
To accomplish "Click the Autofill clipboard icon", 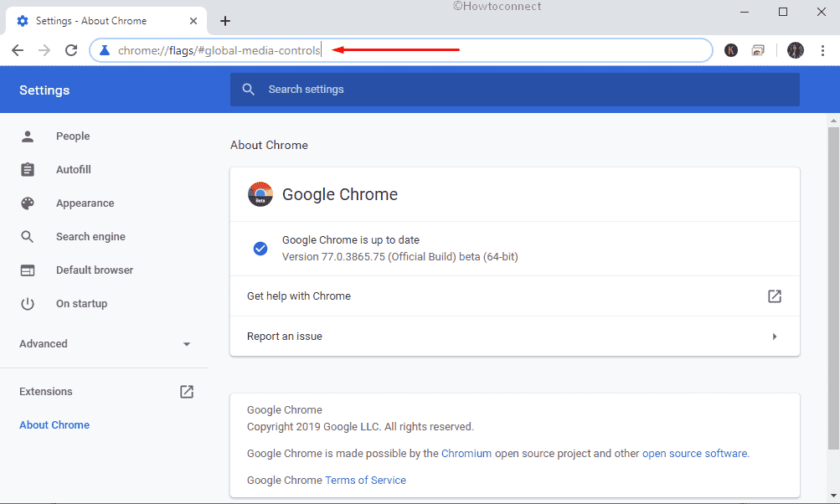I will [28, 170].
